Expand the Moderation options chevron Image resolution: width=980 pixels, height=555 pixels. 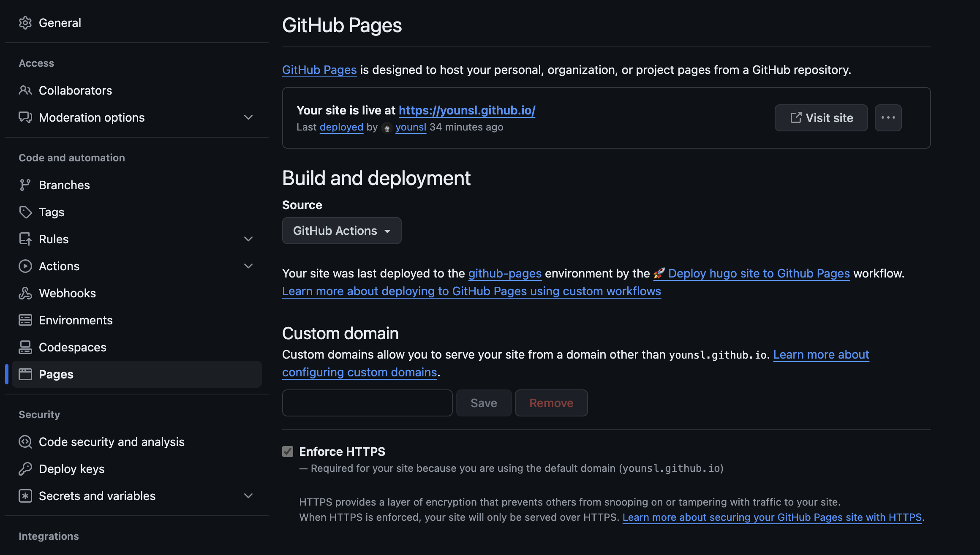click(x=250, y=117)
